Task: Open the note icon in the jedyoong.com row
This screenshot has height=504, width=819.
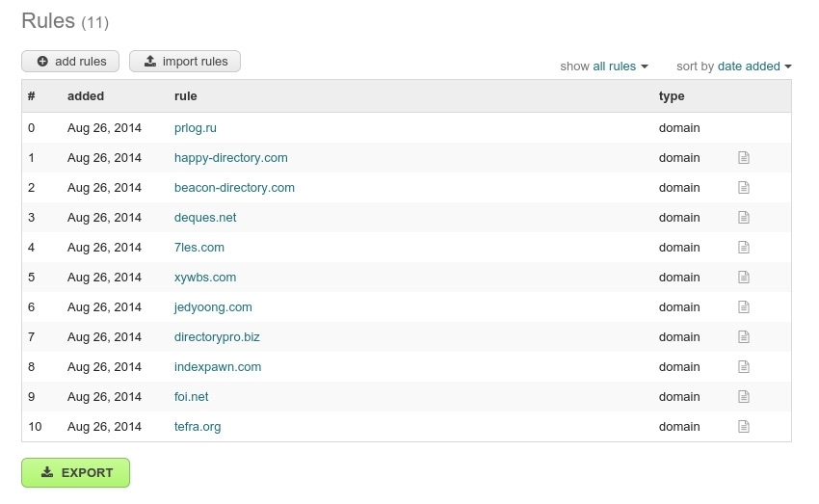Action: click(x=744, y=307)
